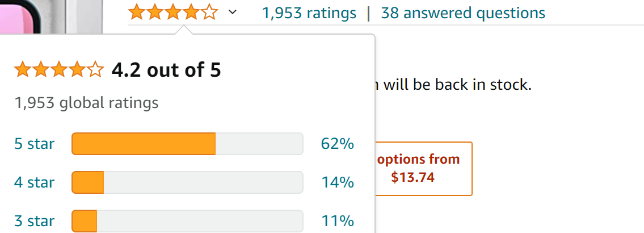Click the 3 star histogram bar

tap(187, 221)
